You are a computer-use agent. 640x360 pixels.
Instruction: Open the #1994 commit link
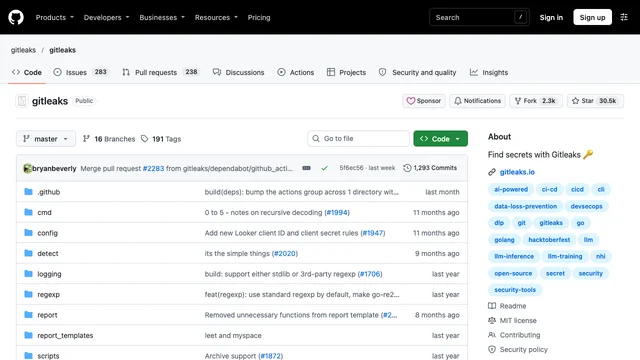click(x=337, y=212)
